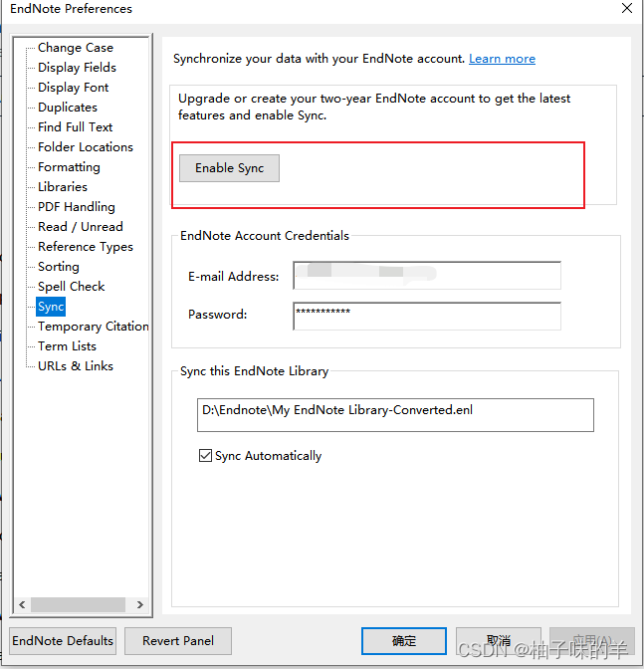Select Reference Types preferences

[x=86, y=247]
